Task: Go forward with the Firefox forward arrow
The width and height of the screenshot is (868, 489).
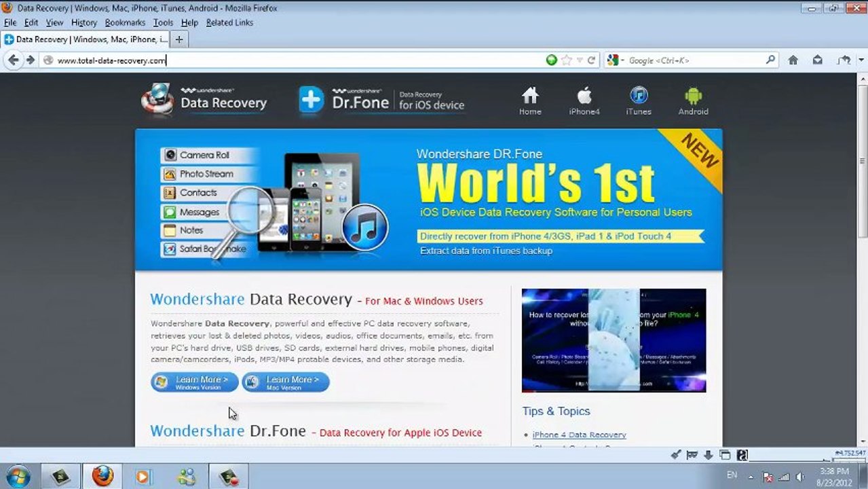Action: click(30, 60)
